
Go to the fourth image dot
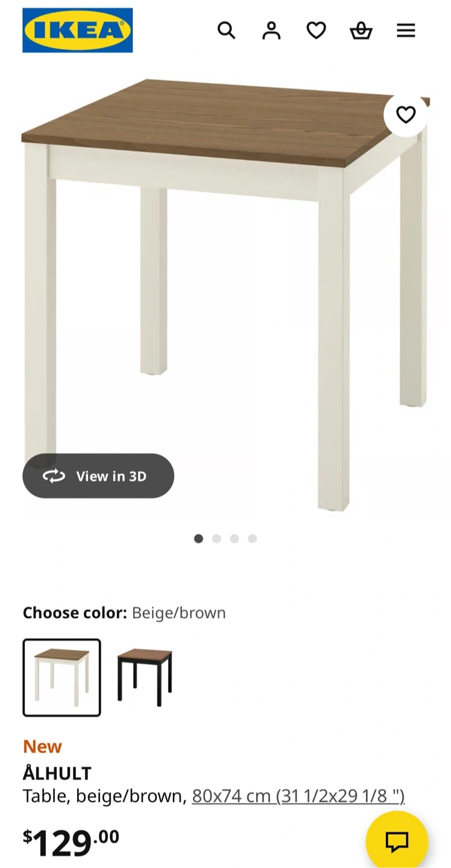253,538
